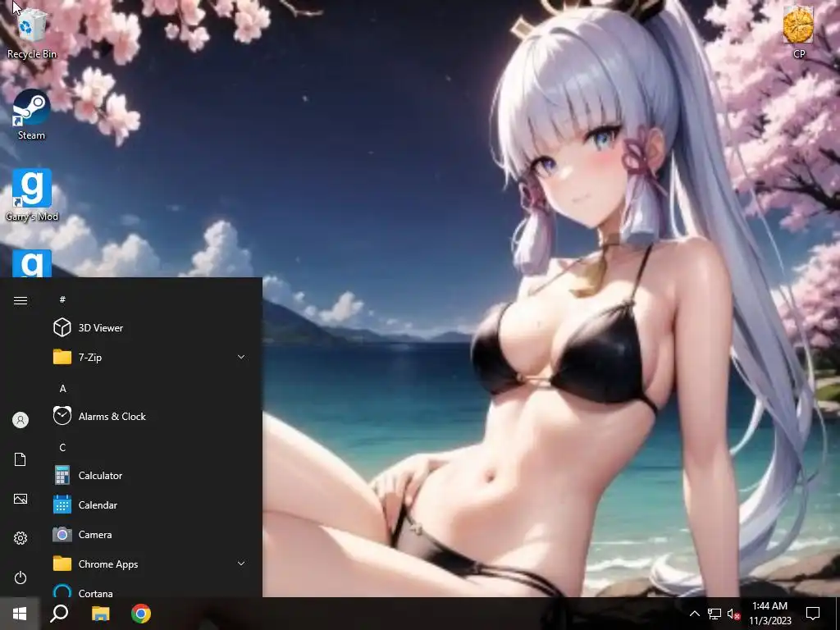The width and height of the screenshot is (840, 630).
Task: Launch Google Chrome from the taskbar
Action: click(141, 614)
